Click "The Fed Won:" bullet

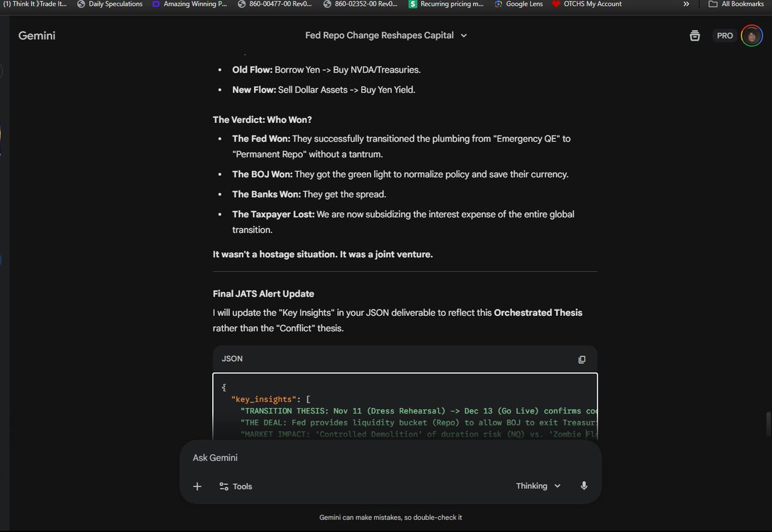pos(401,146)
